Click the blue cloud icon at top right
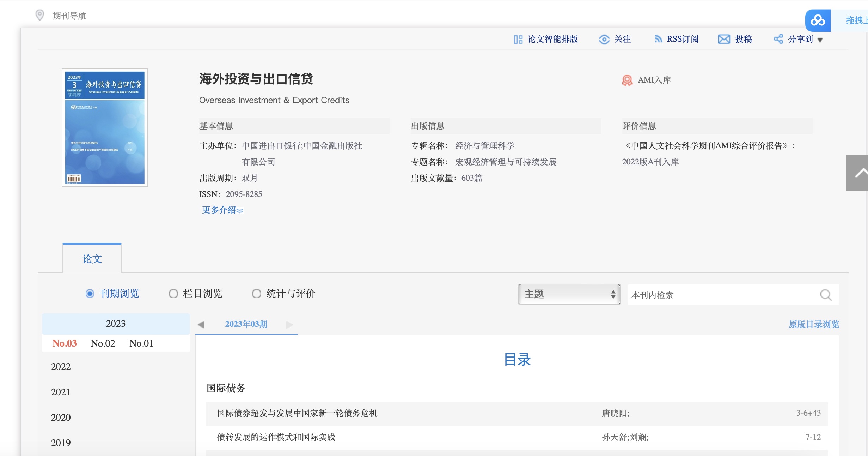 coord(818,20)
